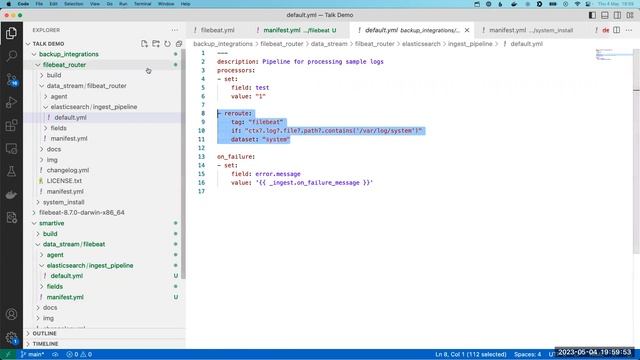Open default.yml under smartive ingest_pipeline
This screenshot has height=360, width=640.
(67, 276)
